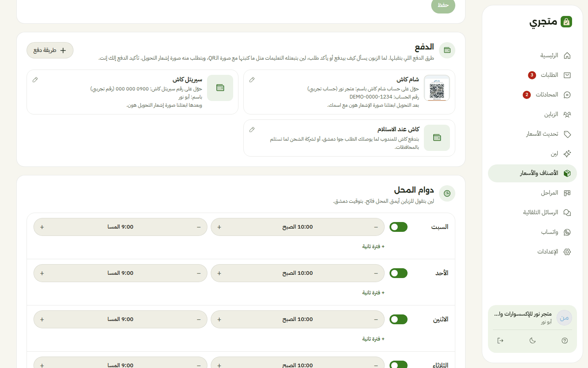The height and width of the screenshot is (368, 588).
Task: Increase الاثنين closing time 9:00 المسا
Action: click(42, 319)
